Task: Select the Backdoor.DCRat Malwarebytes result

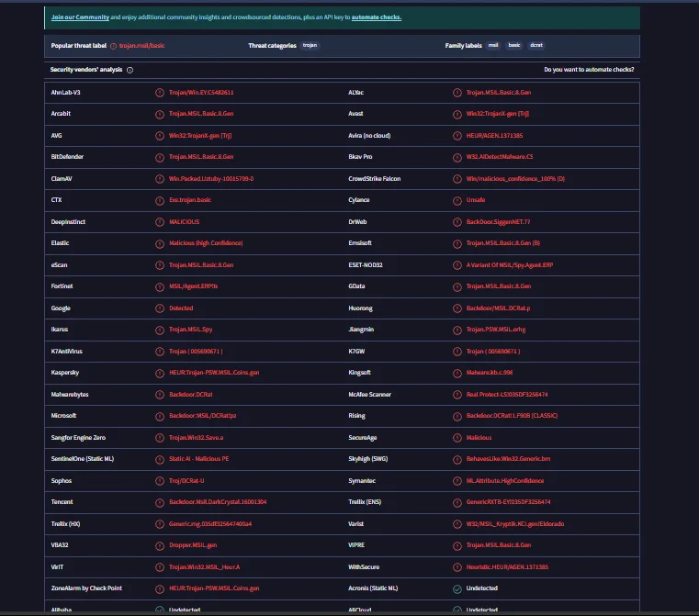Action: tap(191, 395)
